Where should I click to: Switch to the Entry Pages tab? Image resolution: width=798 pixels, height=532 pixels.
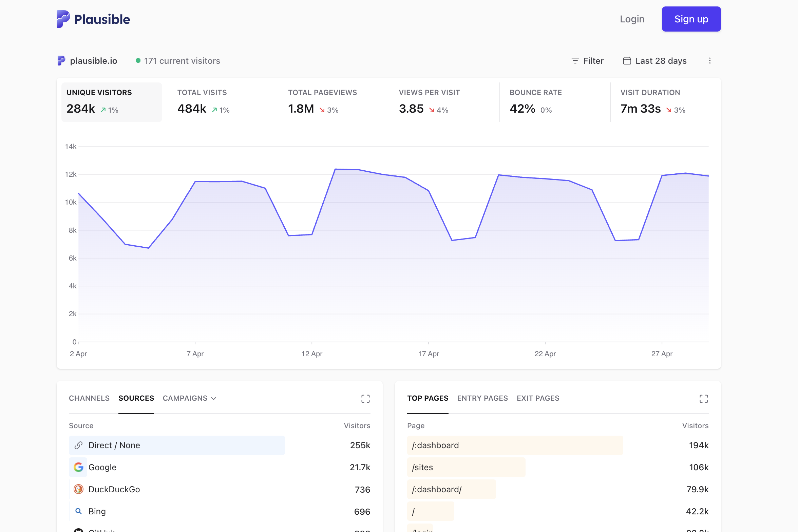[x=482, y=398]
